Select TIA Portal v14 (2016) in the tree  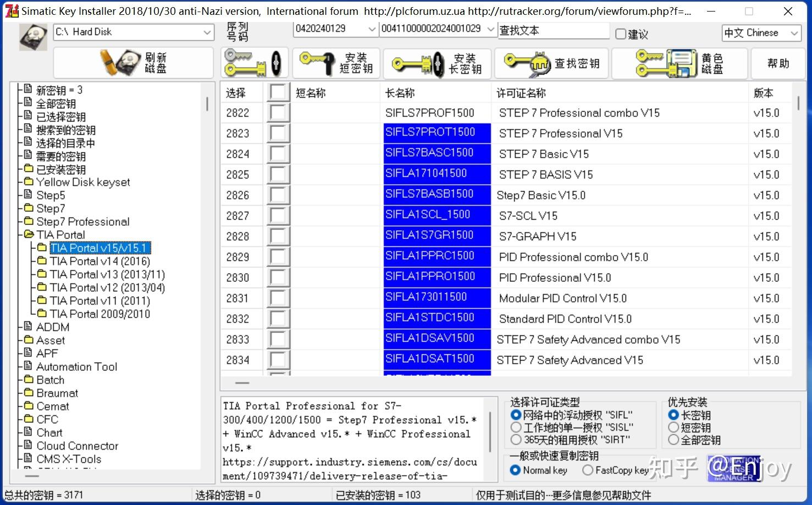click(x=101, y=261)
